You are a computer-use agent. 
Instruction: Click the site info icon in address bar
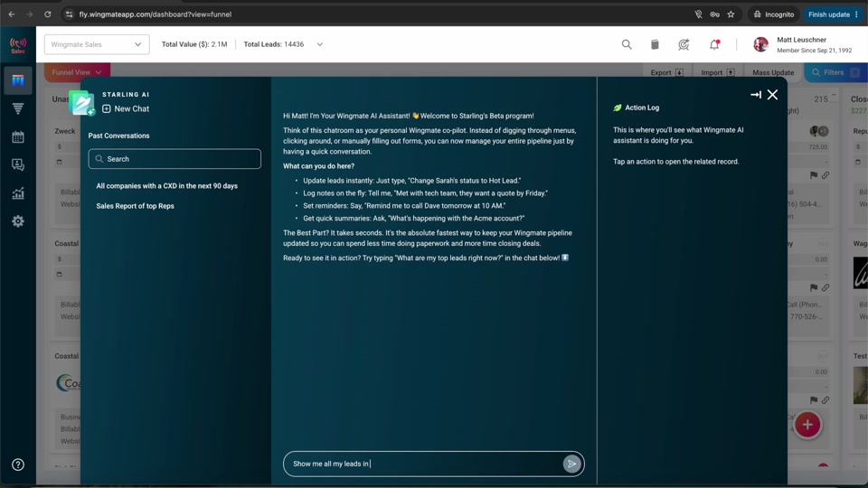pos(69,14)
